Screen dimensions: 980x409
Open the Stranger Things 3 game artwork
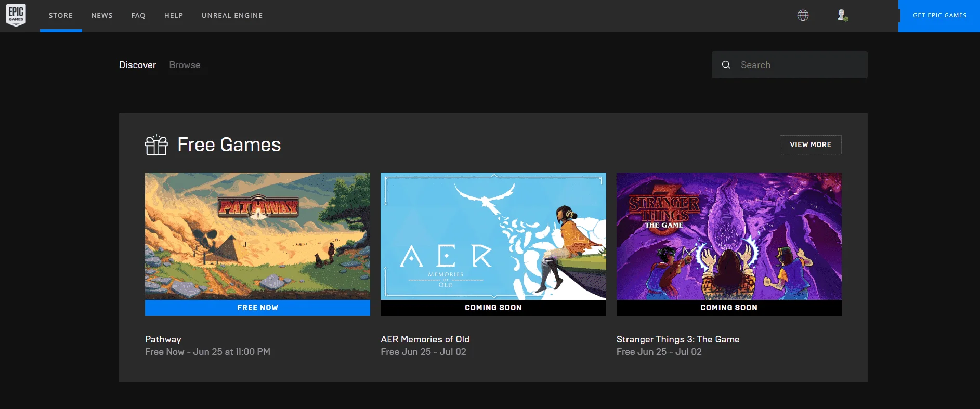pyautogui.click(x=729, y=236)
